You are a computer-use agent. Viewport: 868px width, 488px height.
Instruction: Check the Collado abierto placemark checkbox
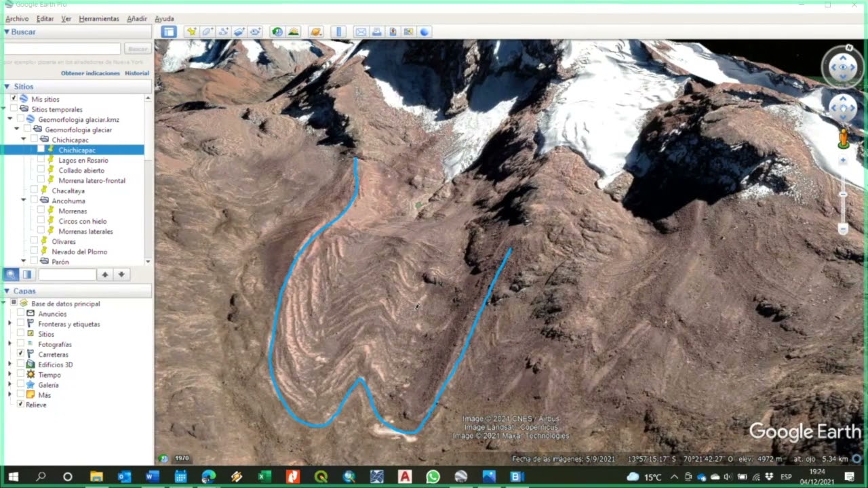pos(41,170)
